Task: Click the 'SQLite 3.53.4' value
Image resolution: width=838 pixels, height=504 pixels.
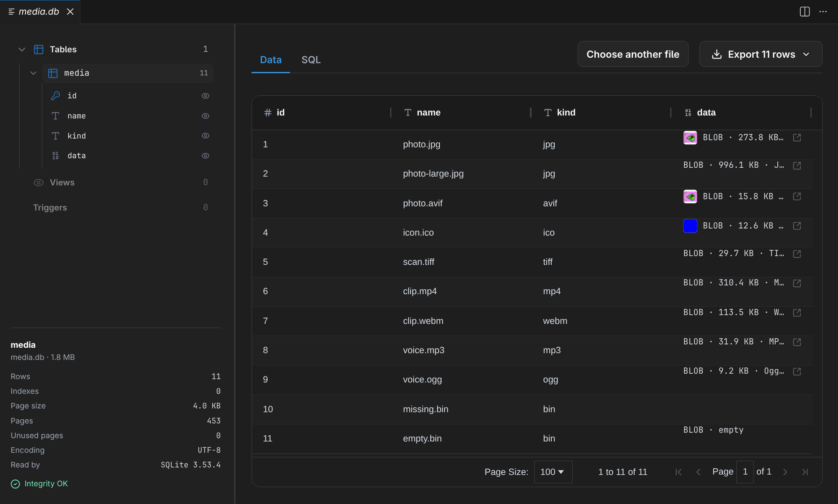Action: (191, 465)
